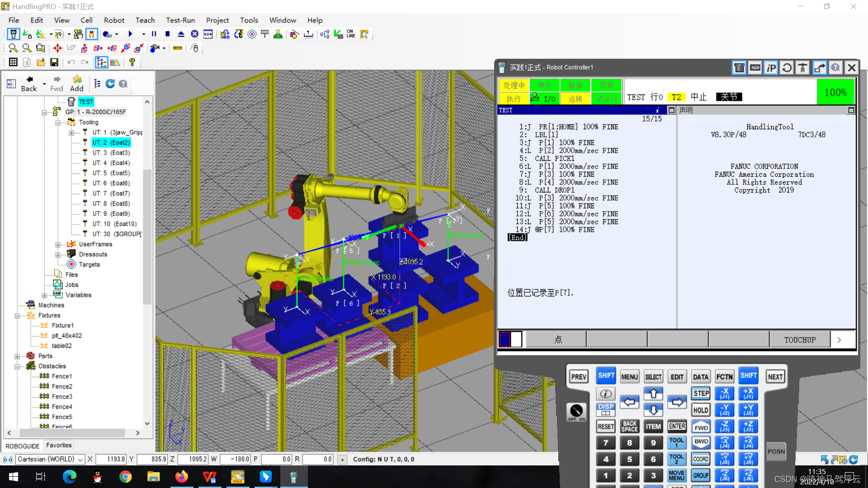868x488 pixels.
Task: Click refresh arrow icon in Robot Controller1
Action: 787,68
